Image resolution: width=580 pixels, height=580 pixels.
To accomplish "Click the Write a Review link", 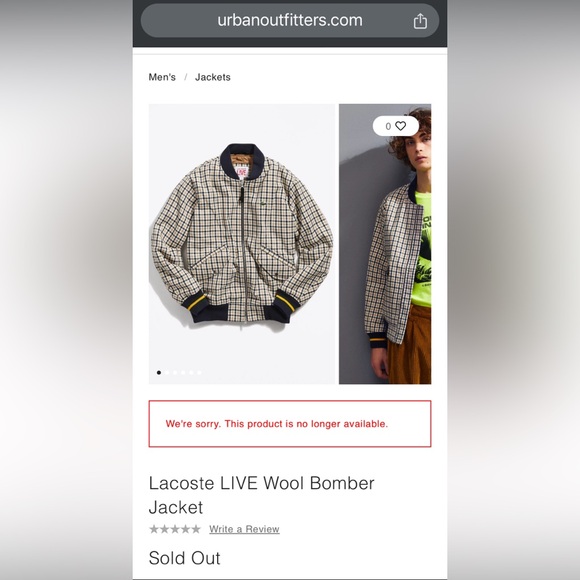I will (244, 529).
